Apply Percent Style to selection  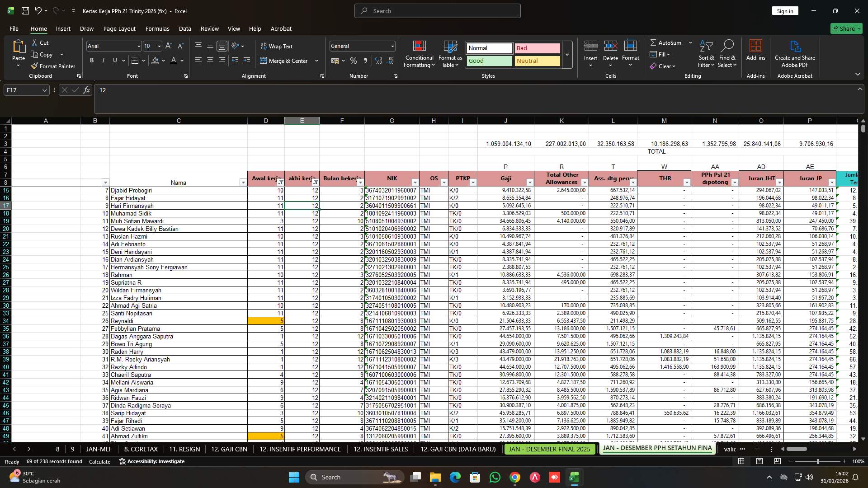[354, 60]
